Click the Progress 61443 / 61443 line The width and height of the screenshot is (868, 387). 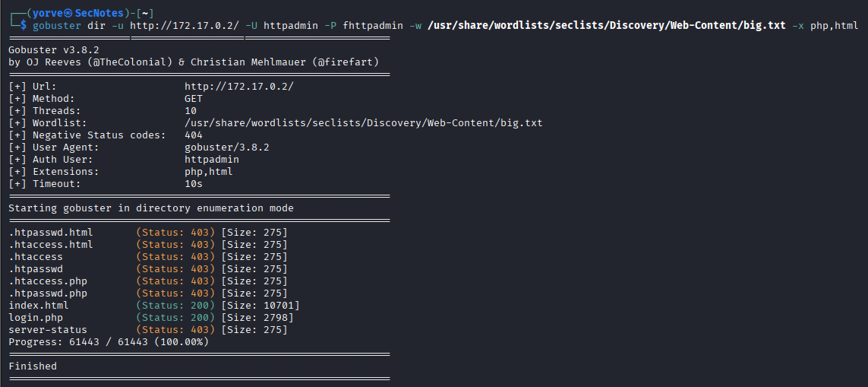point(109,342)
